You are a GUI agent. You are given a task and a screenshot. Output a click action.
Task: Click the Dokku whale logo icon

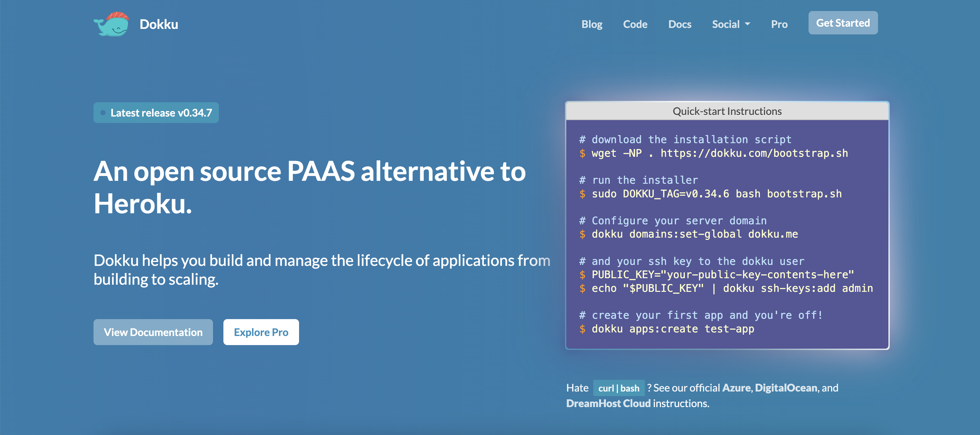pos(111,24)
